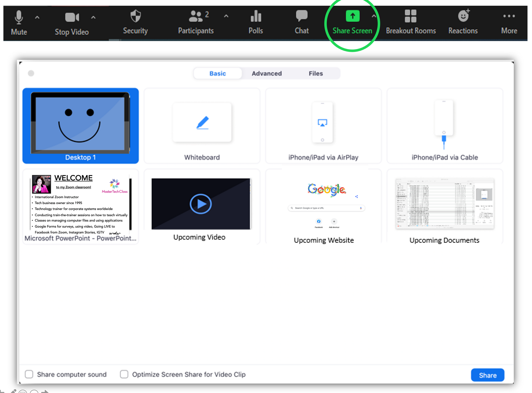Switch to the Advanced tab
Screen dimensions: 532x393
267,73
